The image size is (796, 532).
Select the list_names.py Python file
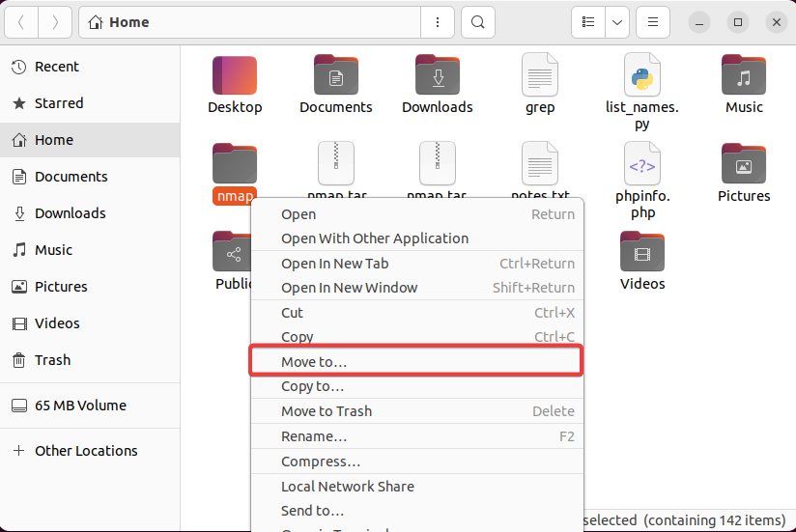(642, 93)
